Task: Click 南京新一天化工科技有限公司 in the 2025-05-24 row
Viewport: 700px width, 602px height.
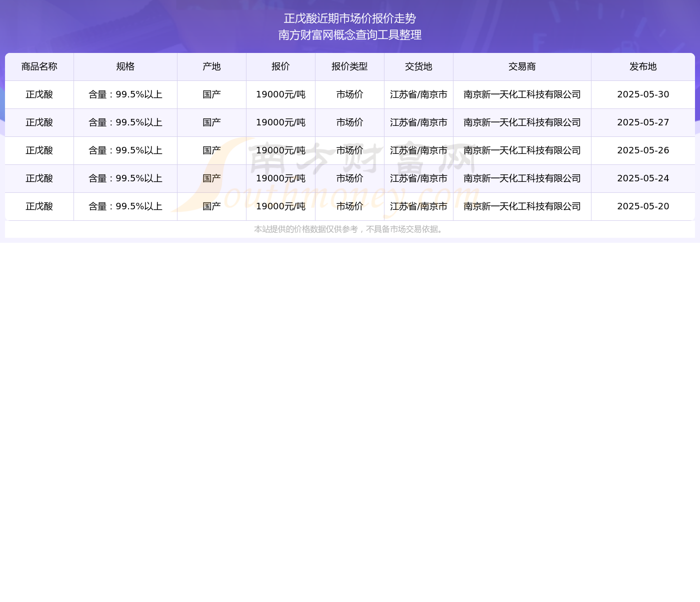Action: click(522, 178)
